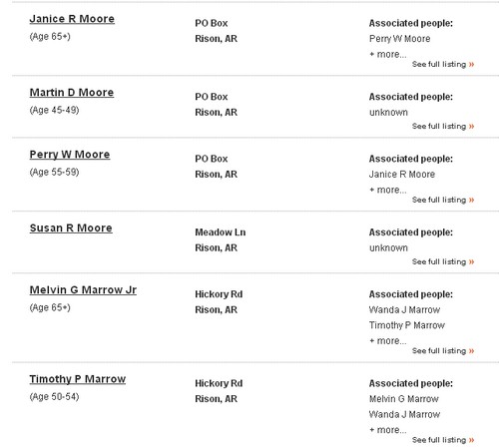Click See full listing for Timothy P Marrow
This screenshot has width=499, height=448.
(443, 440)
